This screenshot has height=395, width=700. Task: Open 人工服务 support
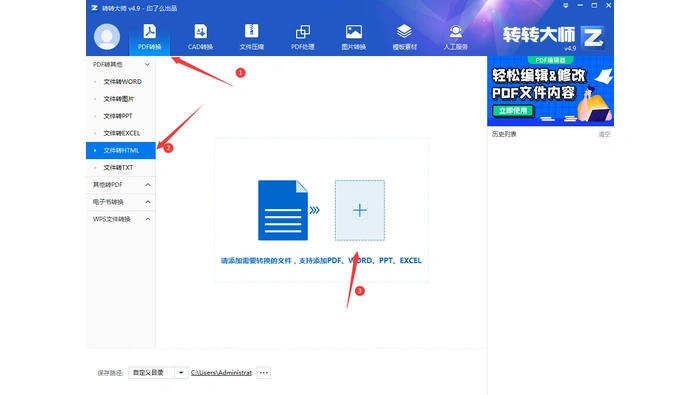(455, 37)
